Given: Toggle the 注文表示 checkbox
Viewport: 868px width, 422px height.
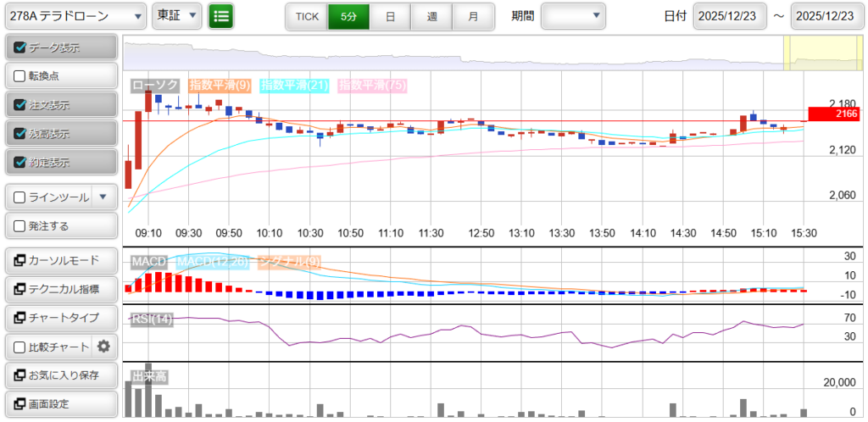Looking at the screenshot, I should tap(20, 105).
